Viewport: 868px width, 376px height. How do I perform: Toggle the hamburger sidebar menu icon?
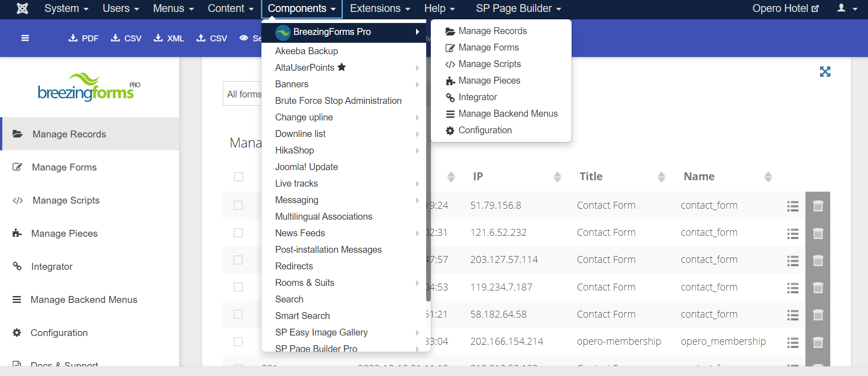(x=25, y=38)
